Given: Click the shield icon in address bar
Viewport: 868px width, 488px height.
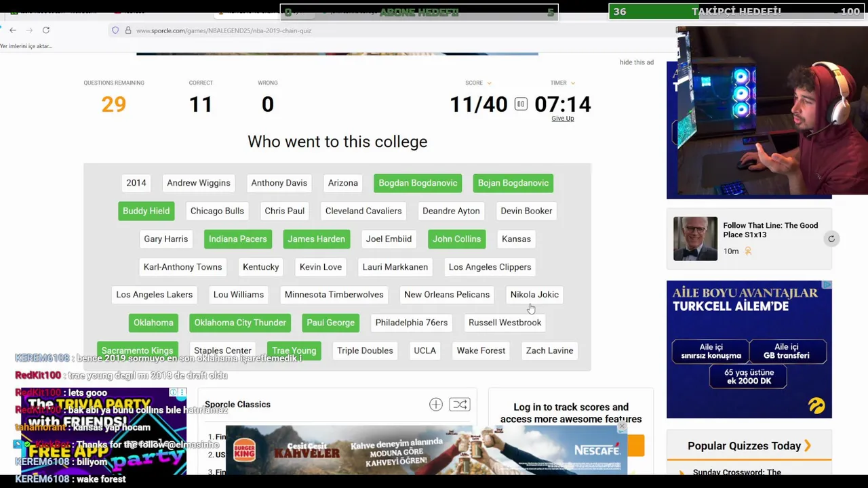Looking at the screenshot, I should pos(115,30).
